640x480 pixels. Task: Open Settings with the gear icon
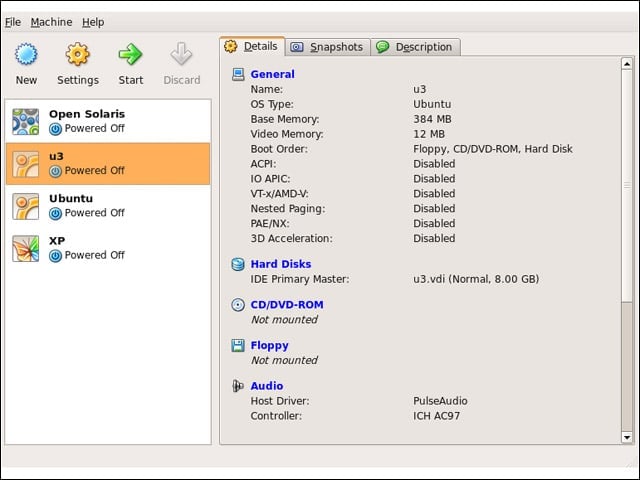click(78, 54)
